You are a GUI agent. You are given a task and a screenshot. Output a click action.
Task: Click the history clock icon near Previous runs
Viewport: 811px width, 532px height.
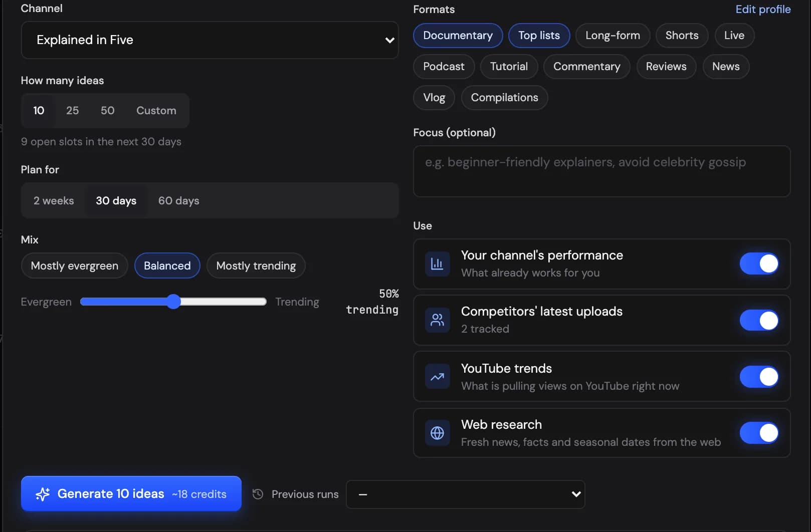[x=258, y=494]
